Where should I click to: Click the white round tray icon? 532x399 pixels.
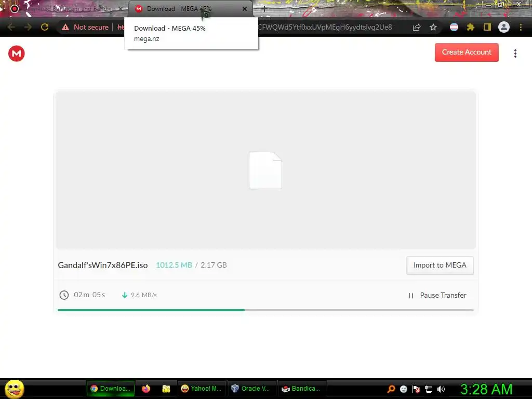pyautogui.click(x=403, y=389)
